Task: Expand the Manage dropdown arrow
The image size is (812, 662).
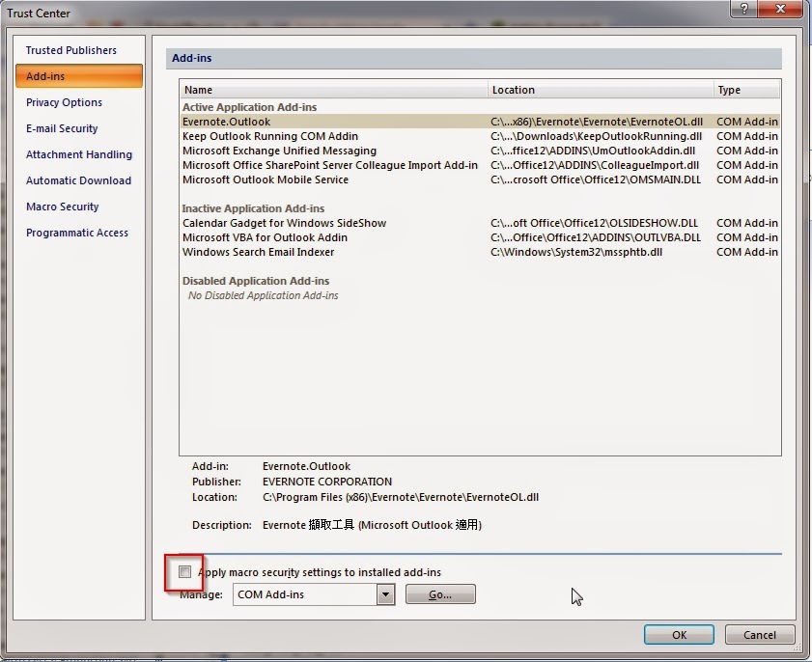Action: pos(385,594)
